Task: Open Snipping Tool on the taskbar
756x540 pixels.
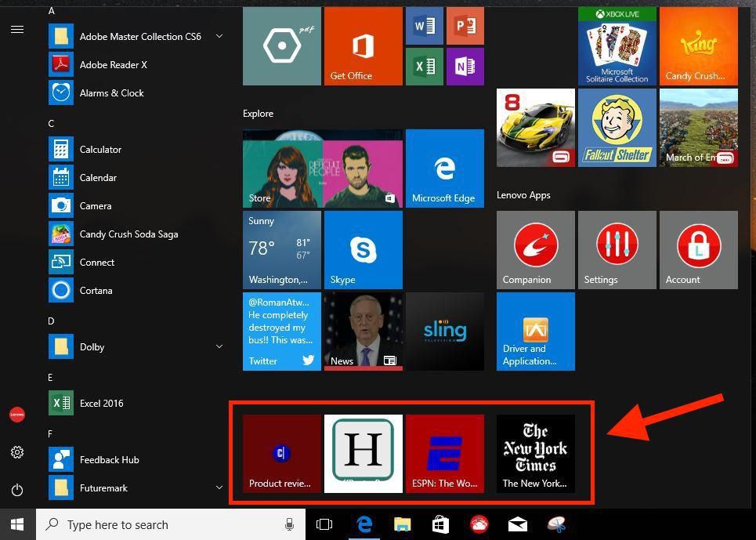Action: pyautogui.click(x=556, y=524)
